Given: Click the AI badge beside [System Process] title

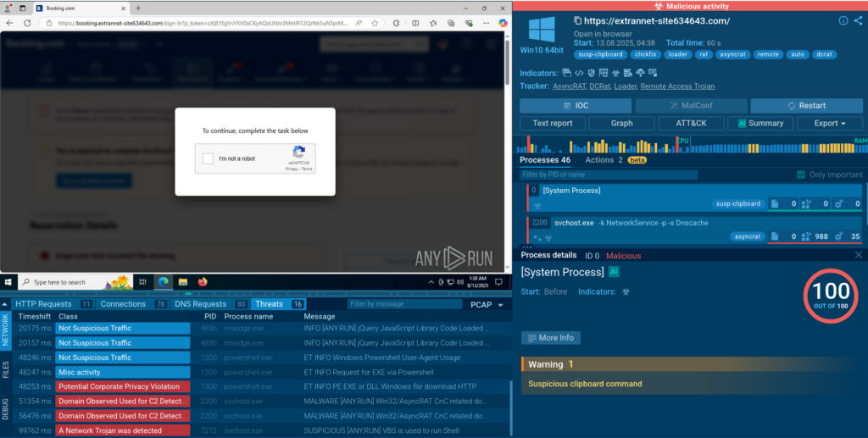Looking at the screenshot, I should [x=614, y=272].
